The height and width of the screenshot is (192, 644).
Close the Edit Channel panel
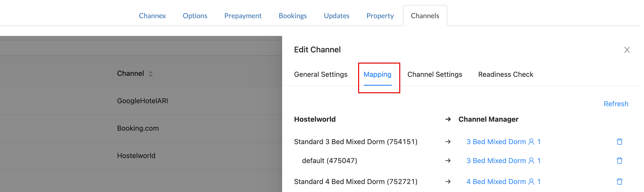click(x=627, y=50)
